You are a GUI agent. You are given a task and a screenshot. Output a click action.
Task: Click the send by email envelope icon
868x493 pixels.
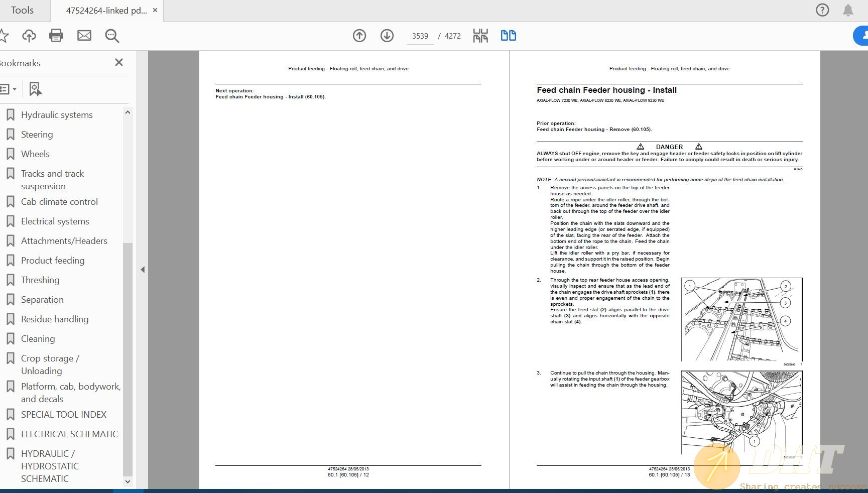point(84,36)
